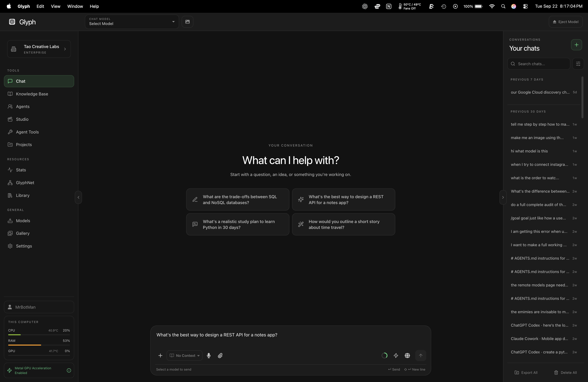This screenshot has height=382, width=588.
Task: Send message with the up arrow button
Action: pos(420,356)
